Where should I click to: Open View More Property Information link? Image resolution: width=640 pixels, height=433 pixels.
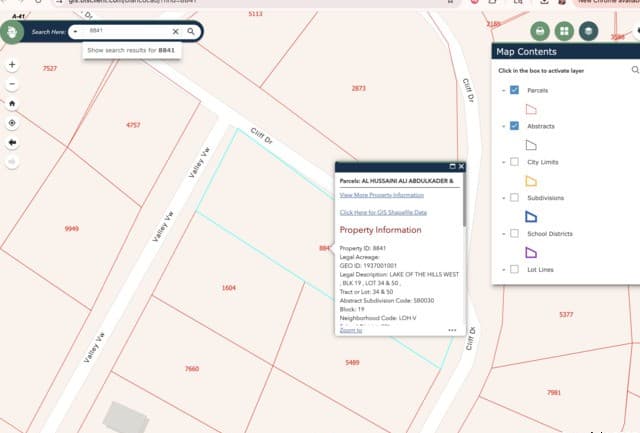(x=382, y=195)
